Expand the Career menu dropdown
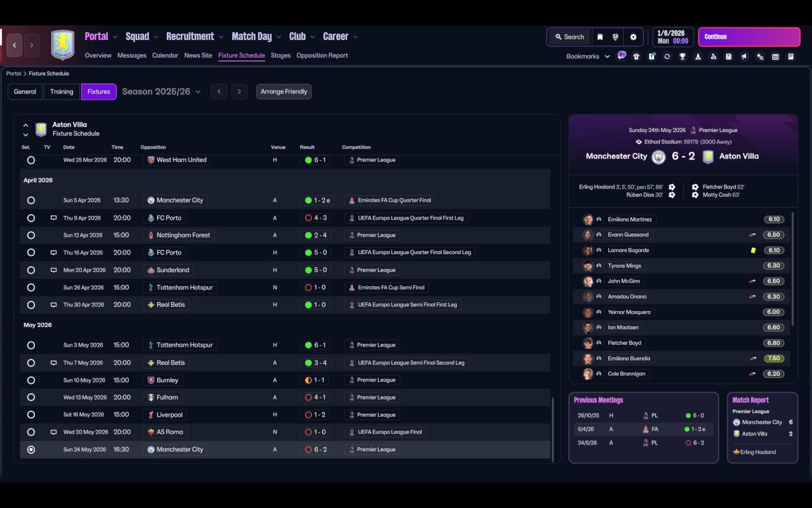Viewport: 812px width, 508px height. pyautogui.click(x=355, y=37)
